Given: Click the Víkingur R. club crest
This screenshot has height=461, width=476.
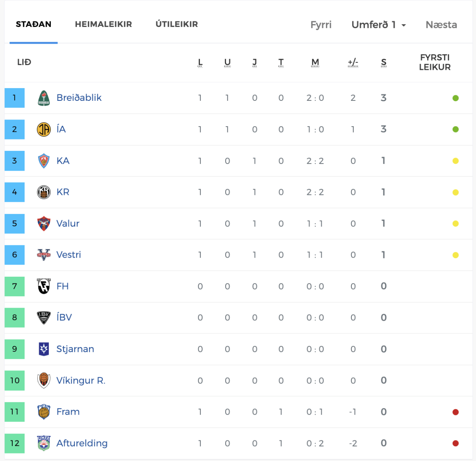Looking at the screenshot, I should pyautogui.click(x=44, y=380).
